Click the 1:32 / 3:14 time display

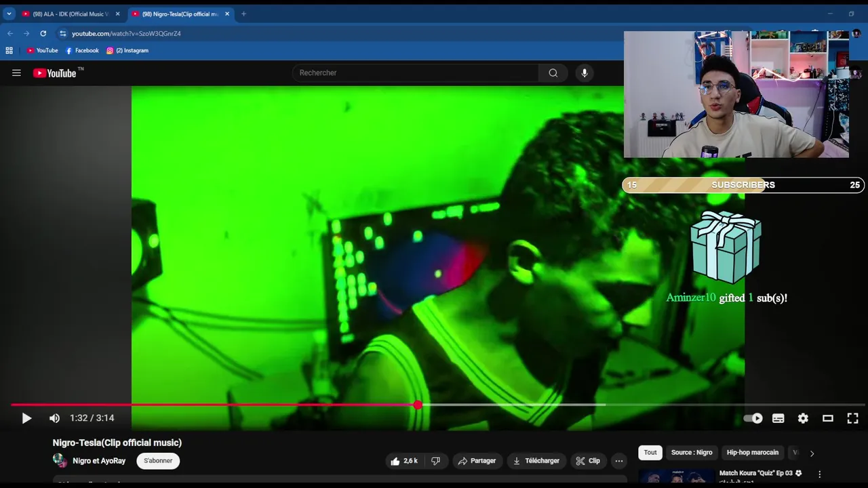coord(92,418)
